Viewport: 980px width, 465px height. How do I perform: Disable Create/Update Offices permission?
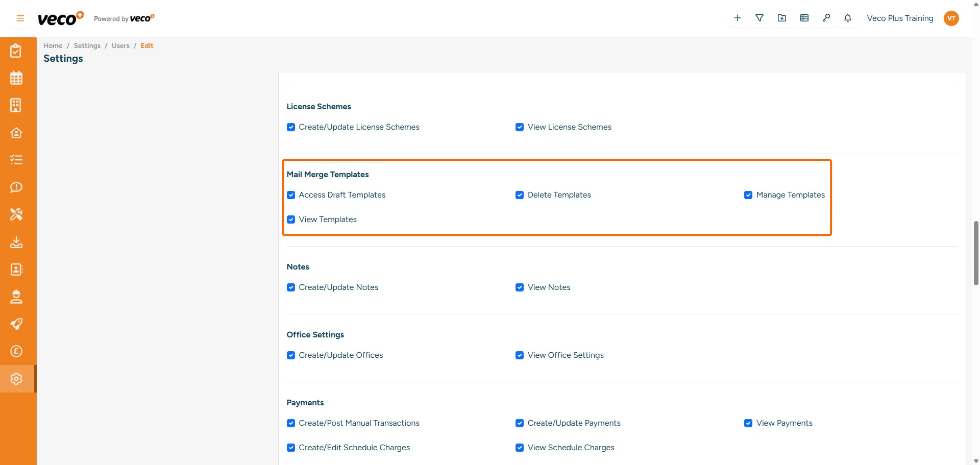point(291,355)
